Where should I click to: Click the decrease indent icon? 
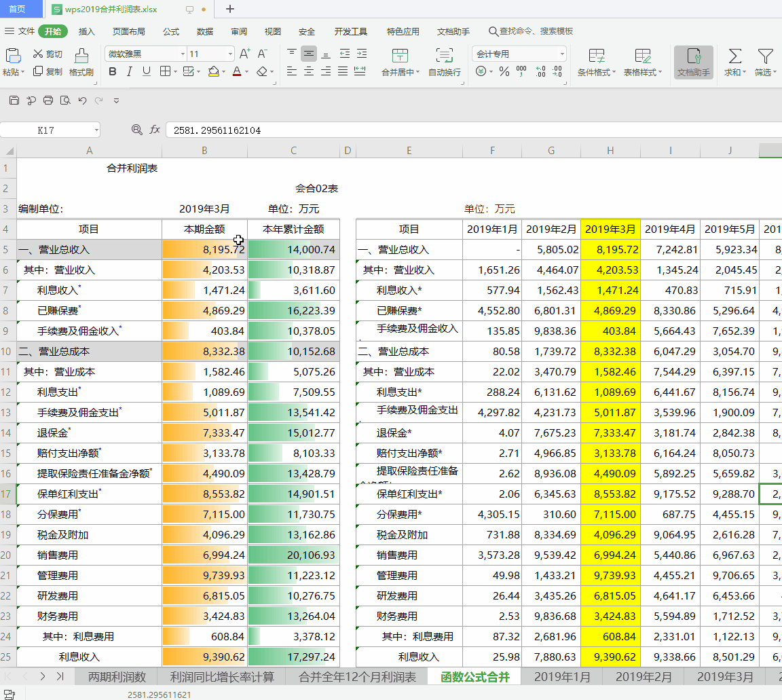(x=345, y=54)
